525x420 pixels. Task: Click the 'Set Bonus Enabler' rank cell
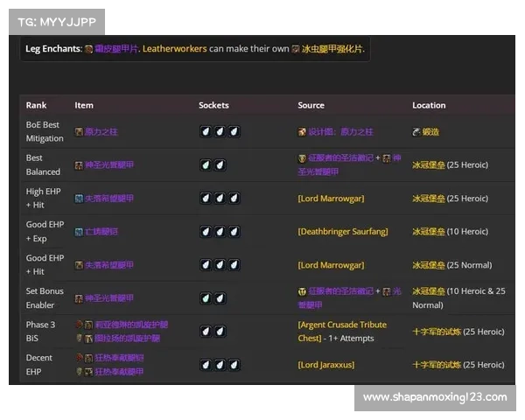[x=45, y=298]
